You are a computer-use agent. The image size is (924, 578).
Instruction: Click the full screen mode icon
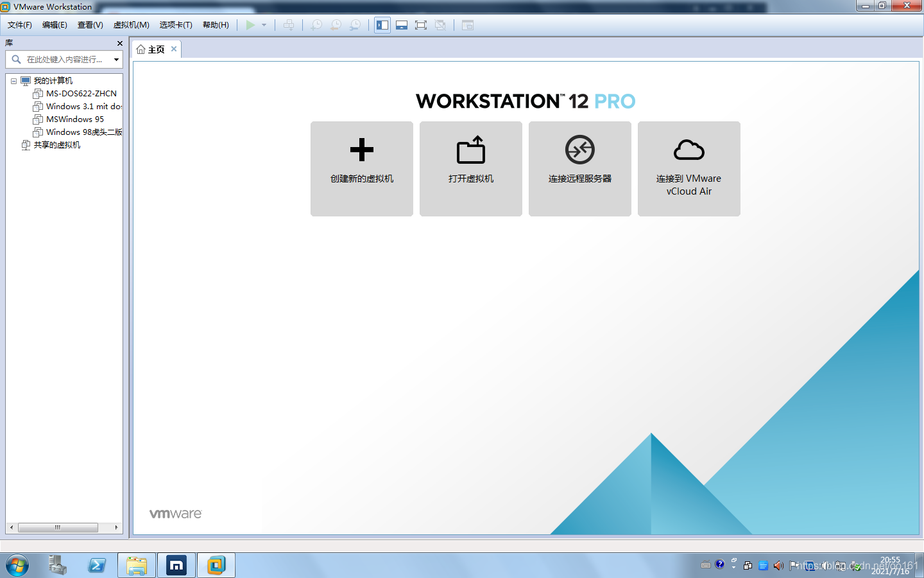[421, 25]
